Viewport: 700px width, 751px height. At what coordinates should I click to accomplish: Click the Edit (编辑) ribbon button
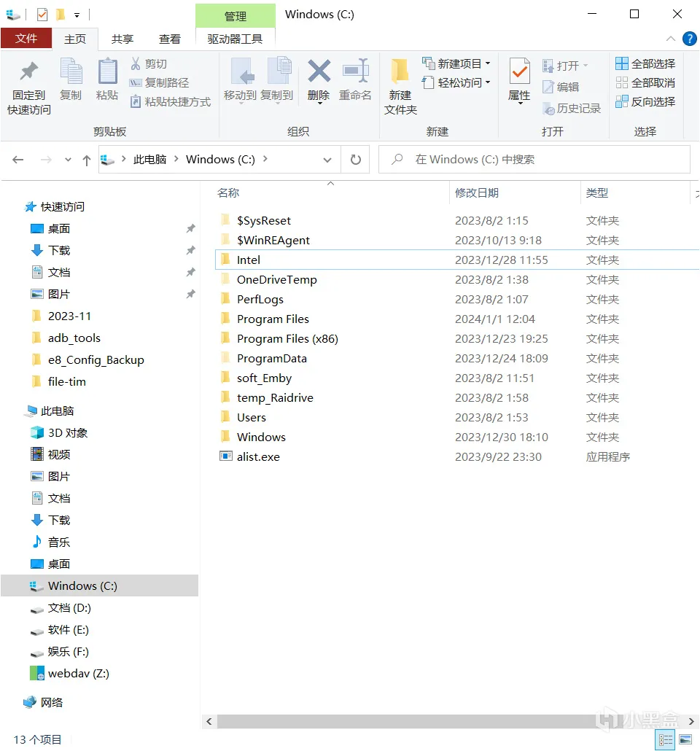[x=561, y=87]
